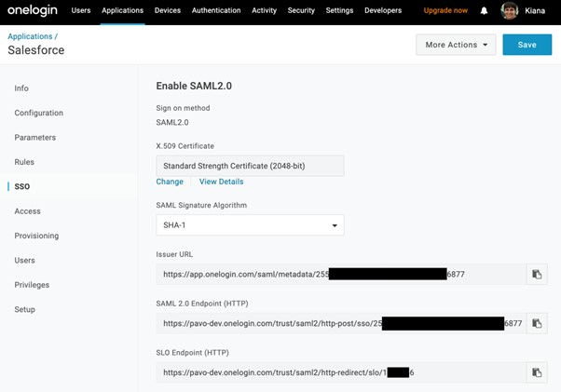Open the Parameters sidebar tab
Image resolution: width=561 pixels, height=392 pixels.
(35, 137)
